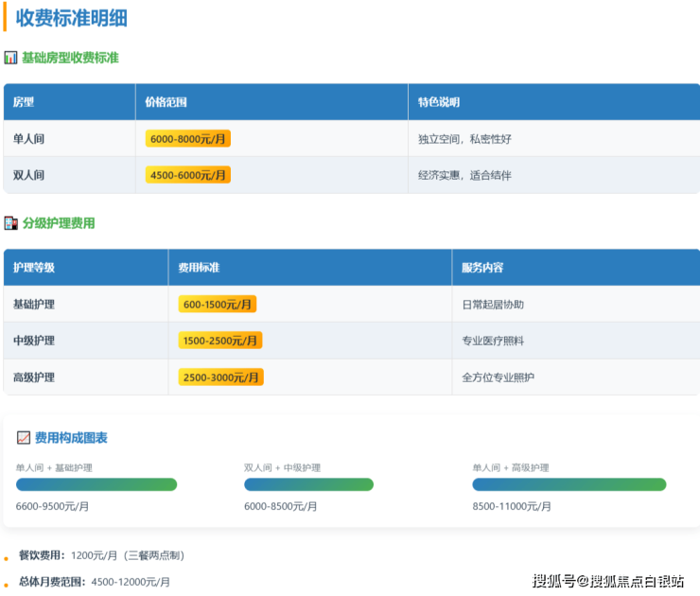Click the 收费标准明细 page title
Screen dimensions: 700x596
(x=72, y=18)
